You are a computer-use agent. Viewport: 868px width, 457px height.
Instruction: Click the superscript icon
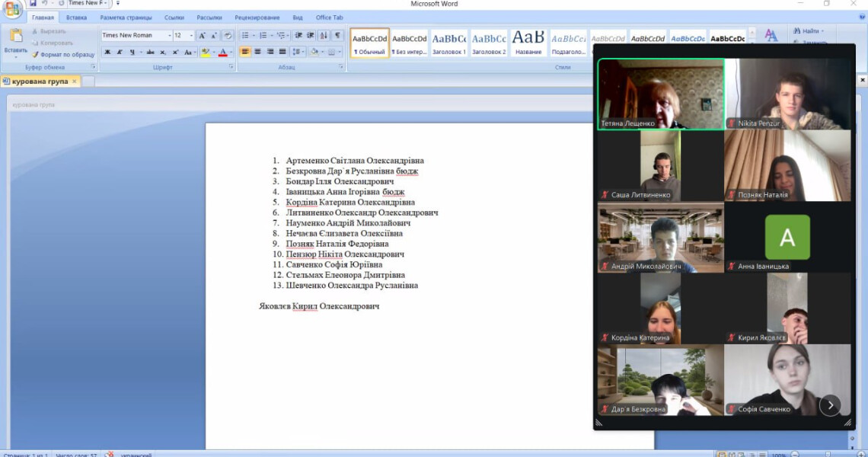coord(175,52)
